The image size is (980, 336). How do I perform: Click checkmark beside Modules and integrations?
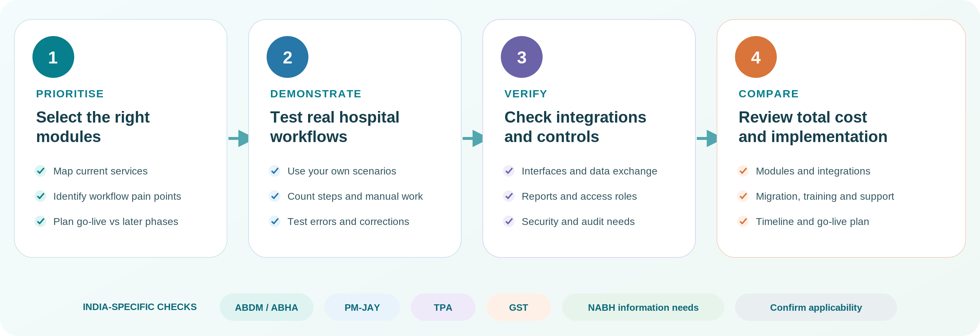click(x=743, y=171)
